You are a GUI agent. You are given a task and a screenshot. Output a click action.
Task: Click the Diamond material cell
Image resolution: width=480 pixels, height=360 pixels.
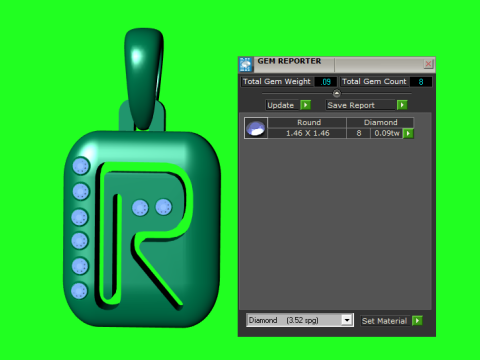(380, 122)
